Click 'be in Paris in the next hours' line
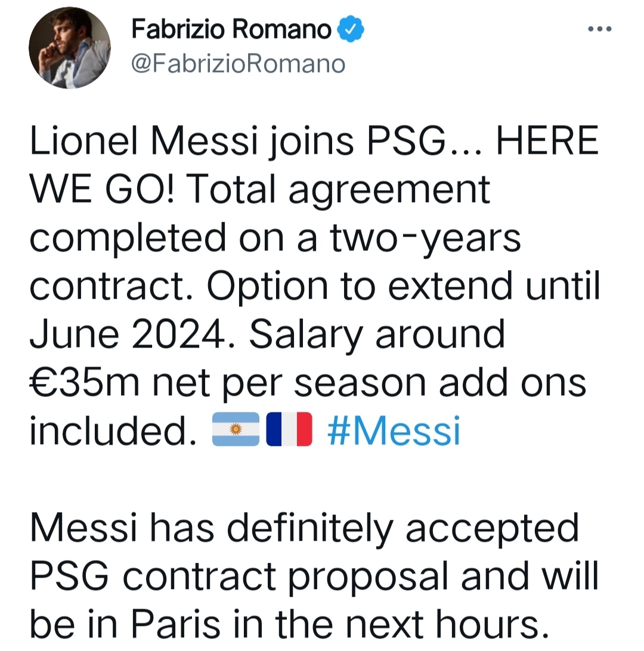This screenshot has width=644, height=651. click(289, 622)
